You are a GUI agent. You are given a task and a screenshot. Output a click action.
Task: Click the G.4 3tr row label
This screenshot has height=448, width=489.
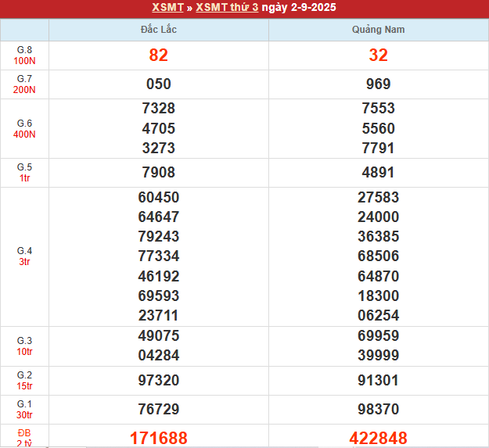click(24, 256)
